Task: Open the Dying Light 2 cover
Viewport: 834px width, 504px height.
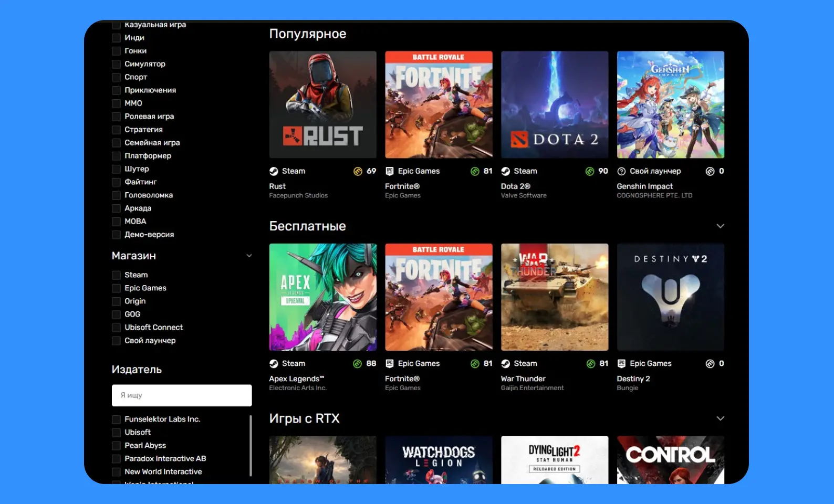Action: [x=555, y=460]
